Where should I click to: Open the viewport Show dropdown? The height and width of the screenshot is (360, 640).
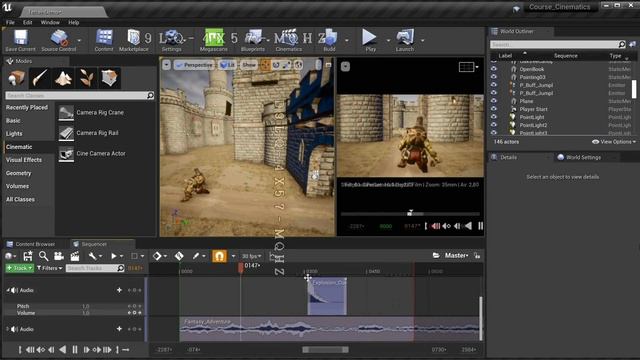(x=249, y=65)
